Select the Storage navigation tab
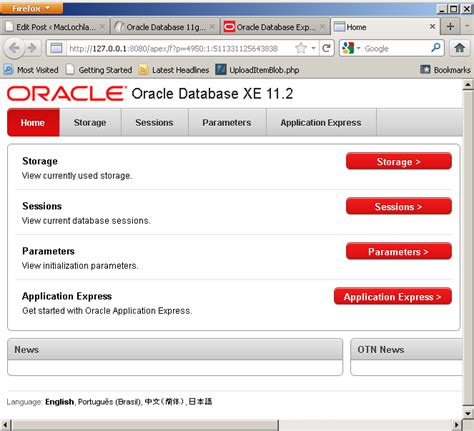The height and width of the screenshot is (431, 474). 90,122
